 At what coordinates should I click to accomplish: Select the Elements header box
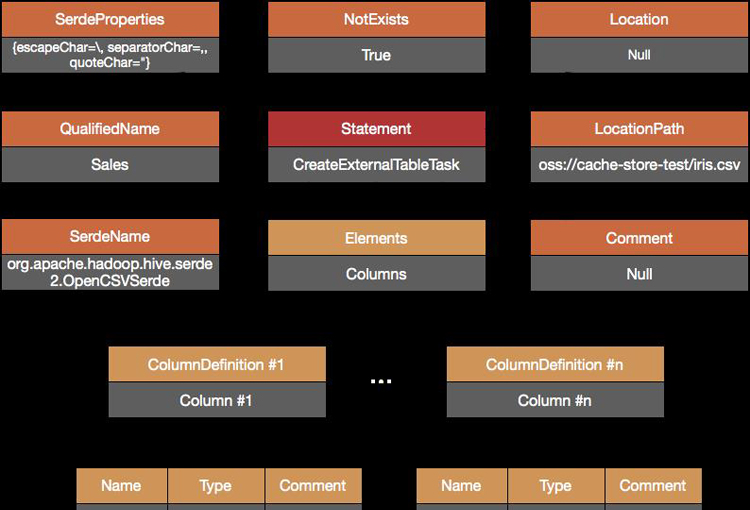point(376,238)
